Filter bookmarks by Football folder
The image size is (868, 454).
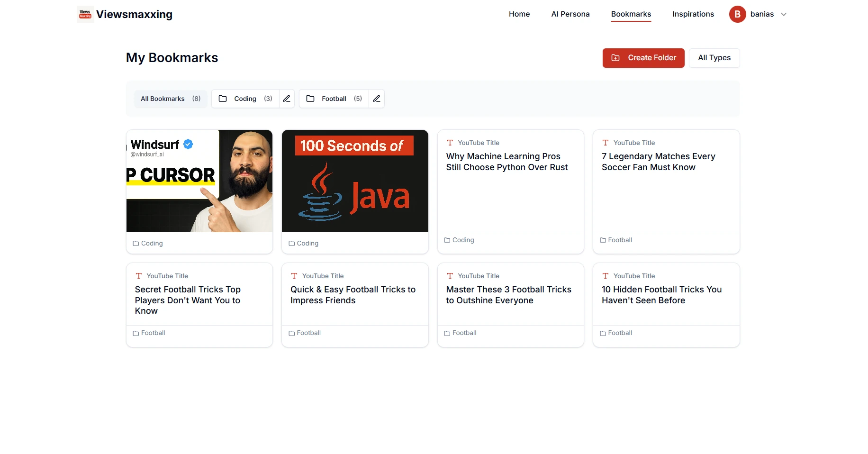334,99
